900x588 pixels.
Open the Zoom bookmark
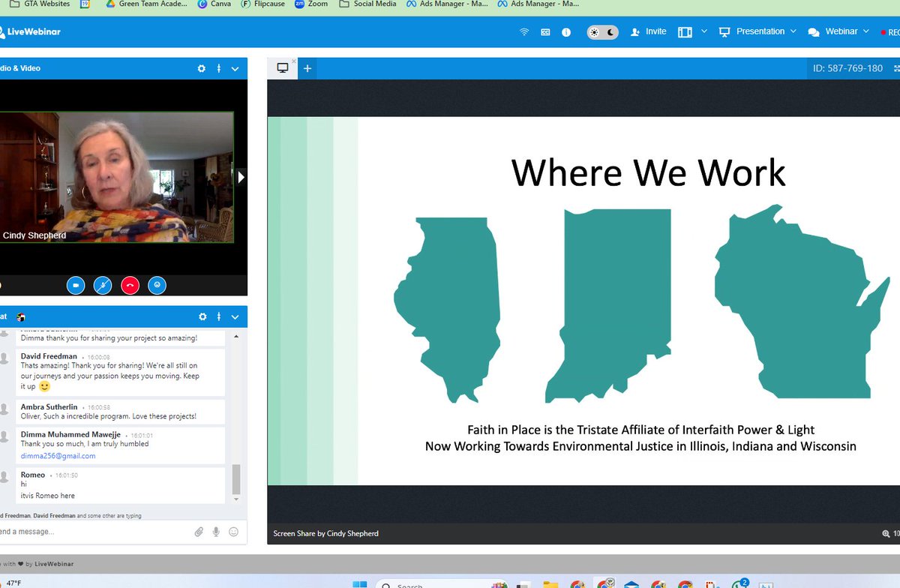311,4
